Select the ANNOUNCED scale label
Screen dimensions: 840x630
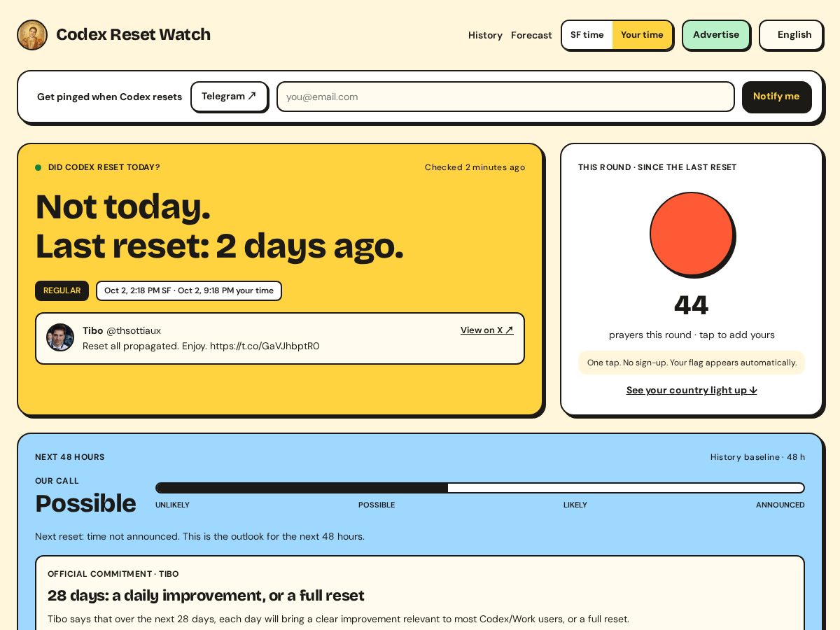(780, 505)
